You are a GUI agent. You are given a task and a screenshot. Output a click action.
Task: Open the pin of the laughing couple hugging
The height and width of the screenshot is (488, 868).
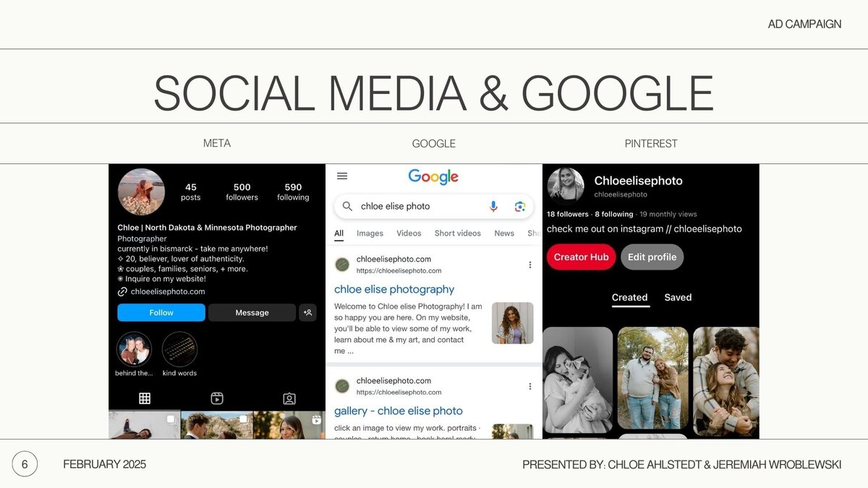[726, 381]
